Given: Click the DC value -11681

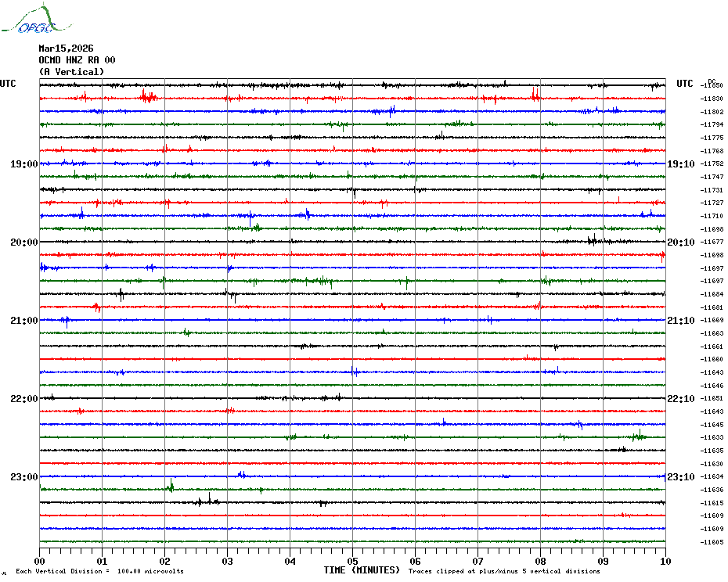Looking at the screenshot, I should pos(712,307).
